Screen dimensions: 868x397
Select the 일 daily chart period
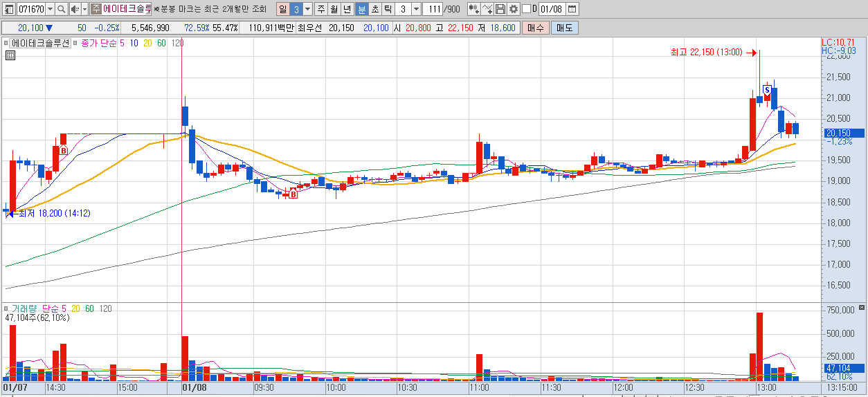point(282,9)
